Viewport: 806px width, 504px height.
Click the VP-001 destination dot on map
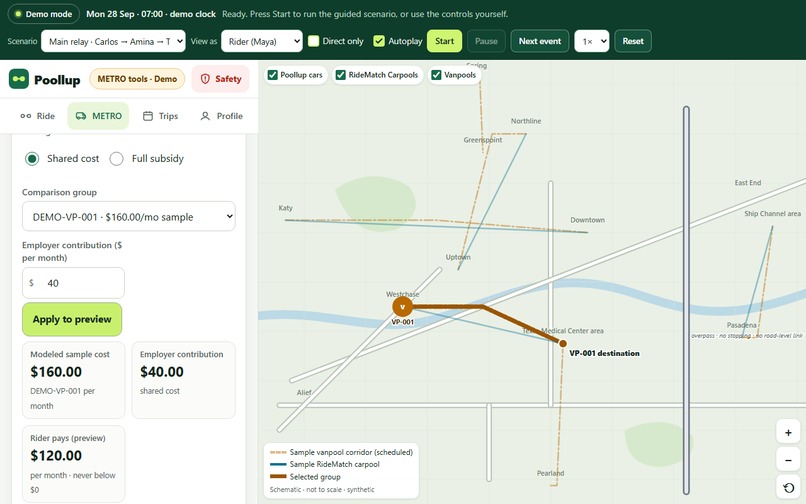(x=563, y=344)
